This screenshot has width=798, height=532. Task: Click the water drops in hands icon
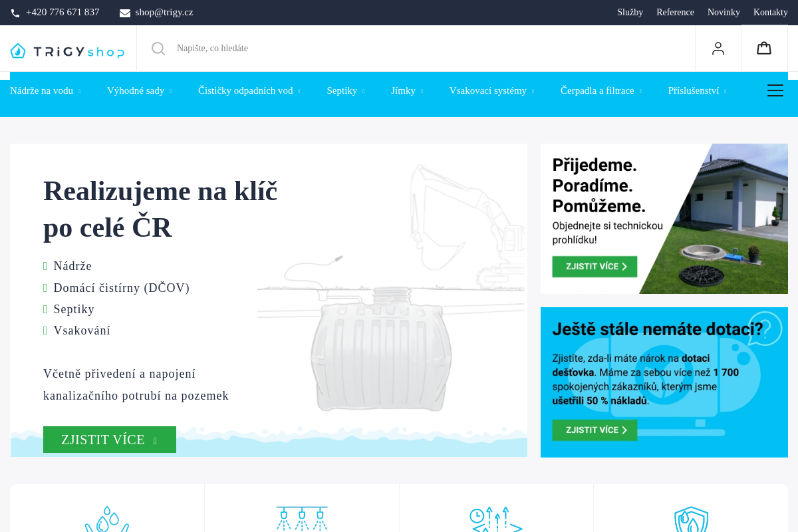click(106, 519)
